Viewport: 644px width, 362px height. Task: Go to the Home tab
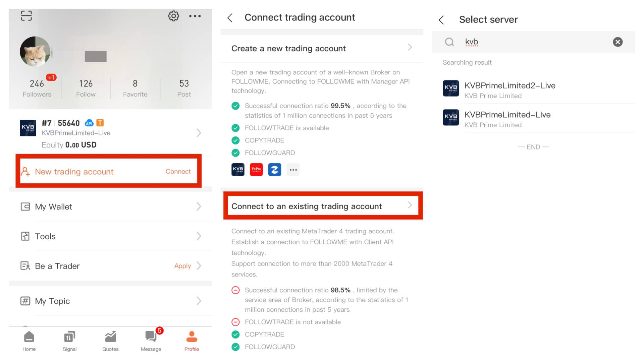tap(29, 341)
